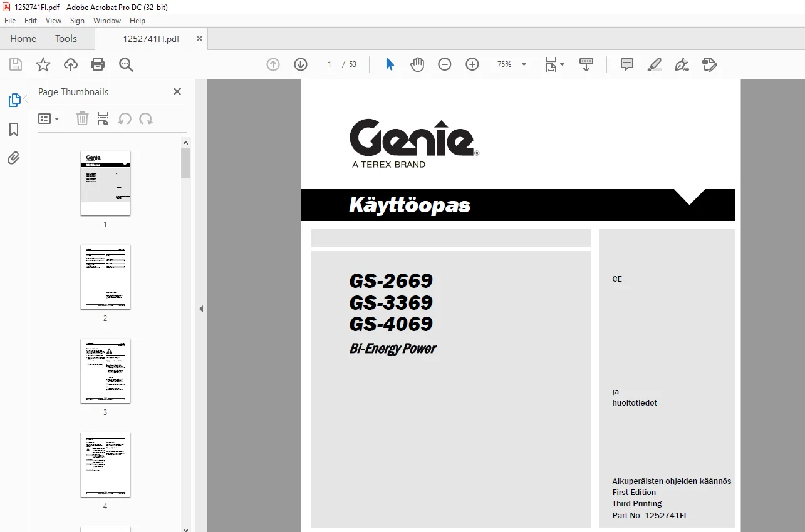Select the page 3 thumbnail
805x532 pixels.
pyautogui.click(x=105, y=371)
